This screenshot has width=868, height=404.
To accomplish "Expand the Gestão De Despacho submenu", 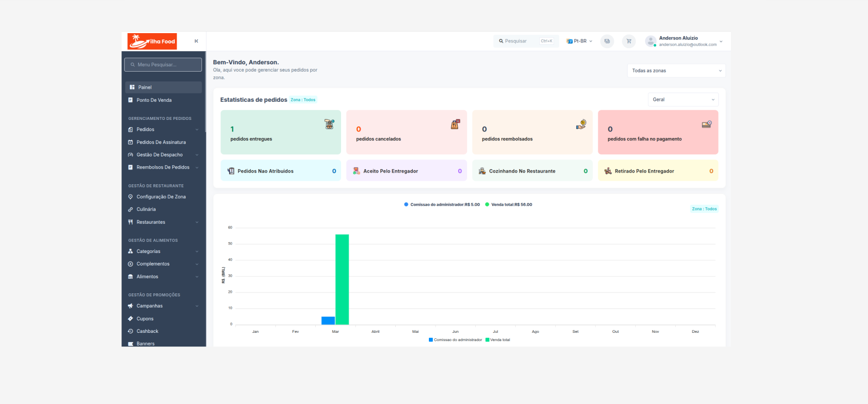I will point(197,155).
